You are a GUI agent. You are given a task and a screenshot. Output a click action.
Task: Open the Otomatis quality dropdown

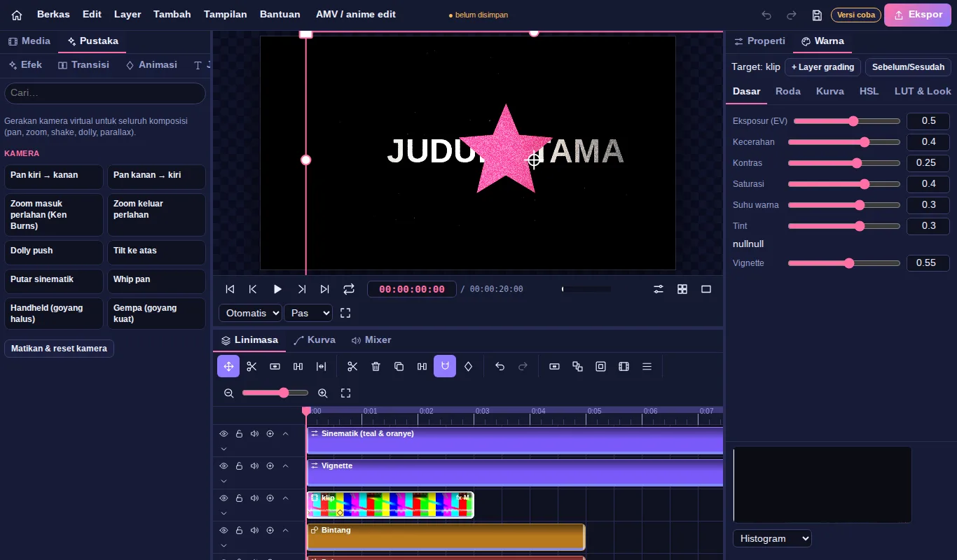point(250,313)
